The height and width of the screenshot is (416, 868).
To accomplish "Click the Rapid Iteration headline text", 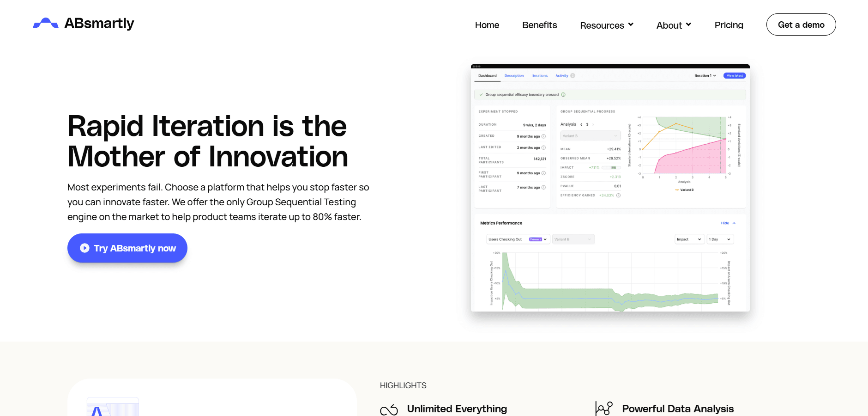I will pyautogui.click(x=208, y=141).
